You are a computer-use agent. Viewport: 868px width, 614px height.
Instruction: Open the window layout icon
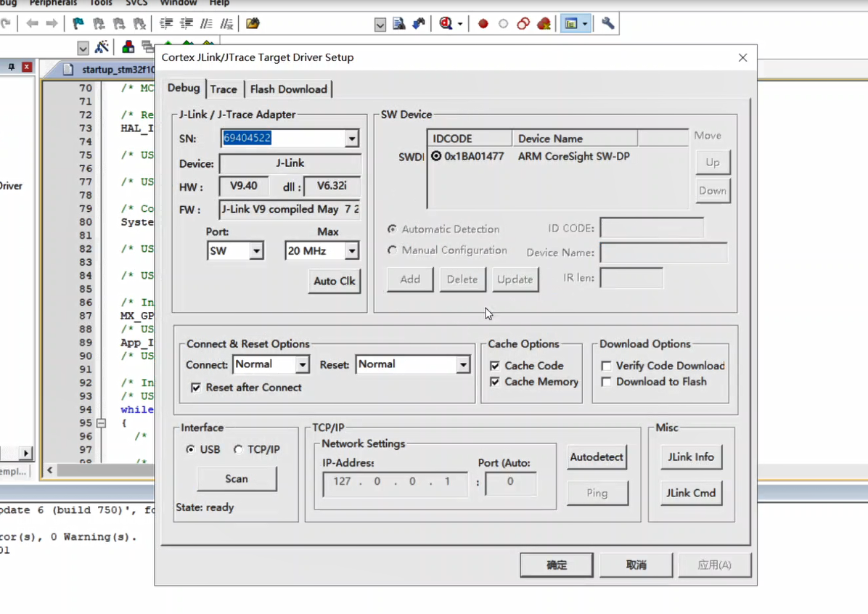pyautogui.click(x=570, y=23)
